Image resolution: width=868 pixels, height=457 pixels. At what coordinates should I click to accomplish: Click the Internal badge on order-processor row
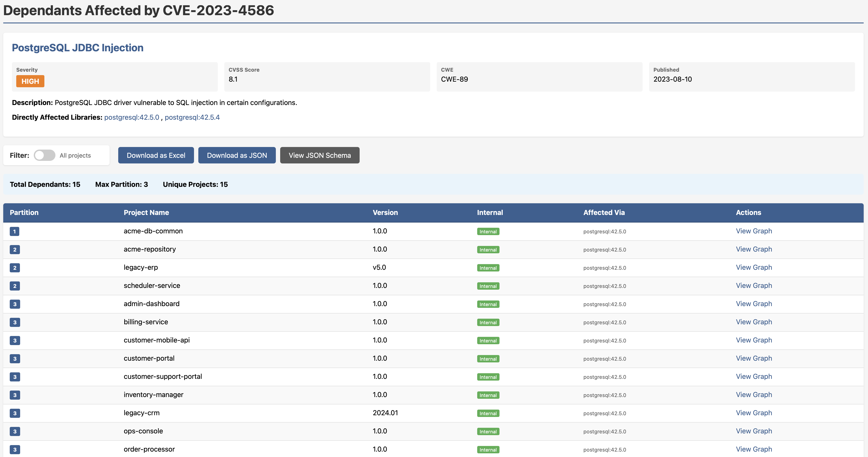coord(488,450)
